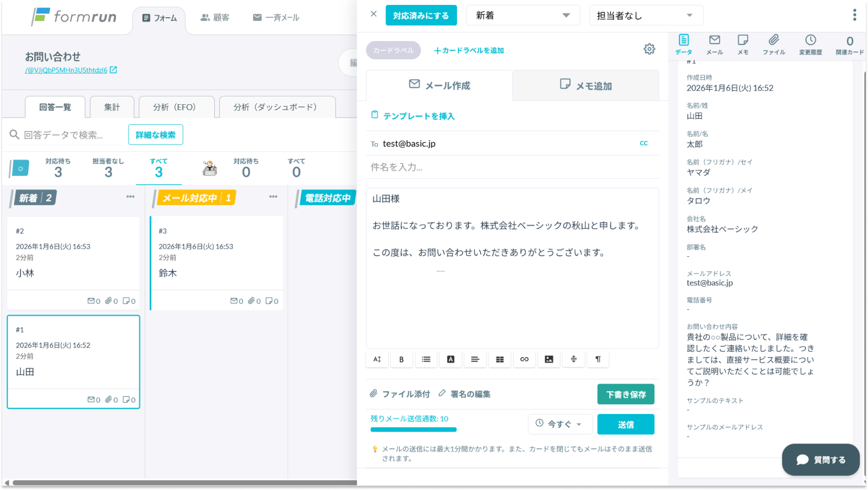Screen dimensions: 868x490
Task: Click the 下書き保存 draft save button
Action: point(626,394)
